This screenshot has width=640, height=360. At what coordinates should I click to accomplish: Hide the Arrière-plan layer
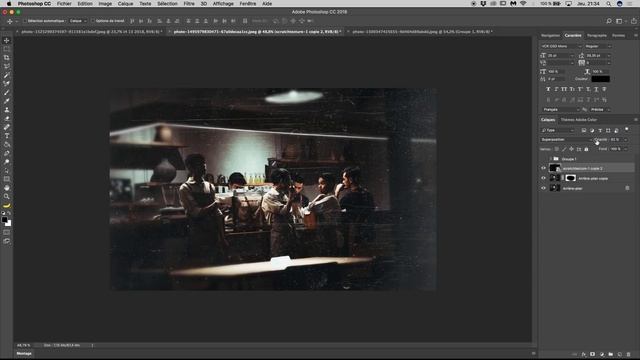tap(543, 188)
